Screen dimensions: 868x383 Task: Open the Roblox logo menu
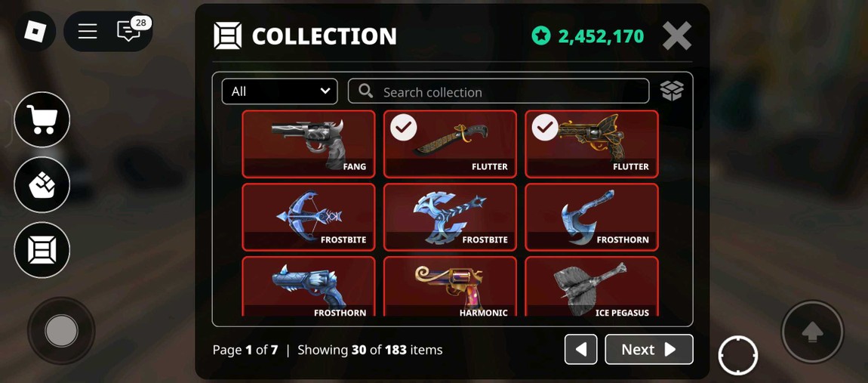[35, 32]
